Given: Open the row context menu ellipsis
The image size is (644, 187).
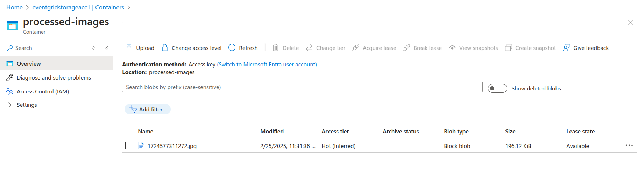Looking at the screenshot, I should (x=629, y=145).
